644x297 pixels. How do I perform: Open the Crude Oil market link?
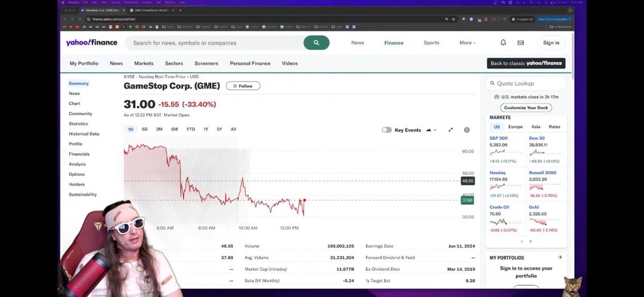(x=499, y=207)
